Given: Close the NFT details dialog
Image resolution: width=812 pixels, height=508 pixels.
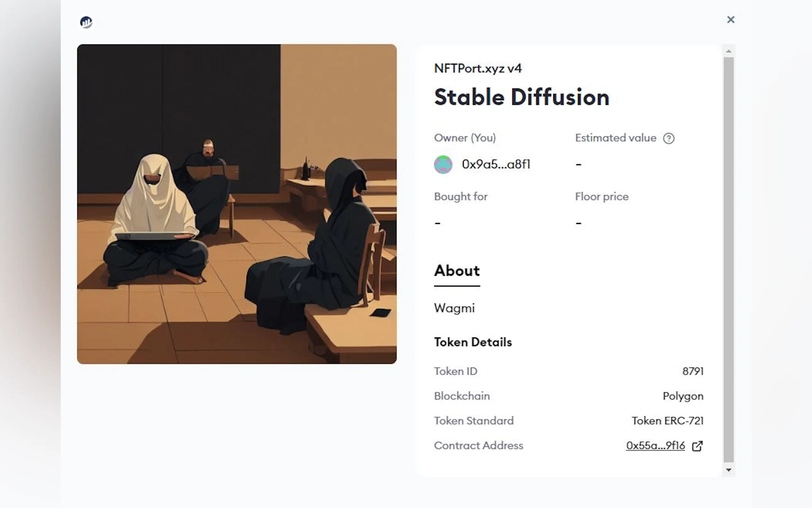Looking at the screenshot, I should tap(730, 20).
